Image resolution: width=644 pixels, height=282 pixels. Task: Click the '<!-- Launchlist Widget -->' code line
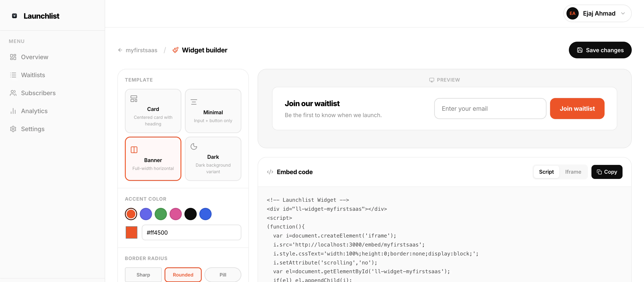tap(308, 200)
